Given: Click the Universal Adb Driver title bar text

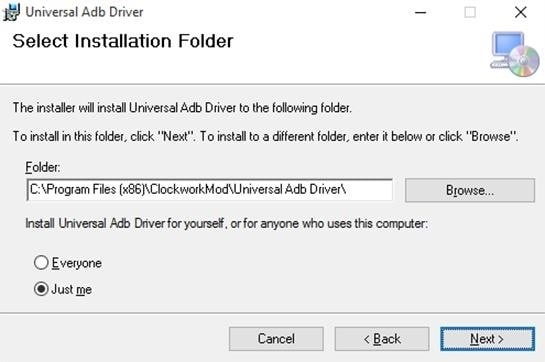Looking at the screenshot, I should (x=84, y=12).
